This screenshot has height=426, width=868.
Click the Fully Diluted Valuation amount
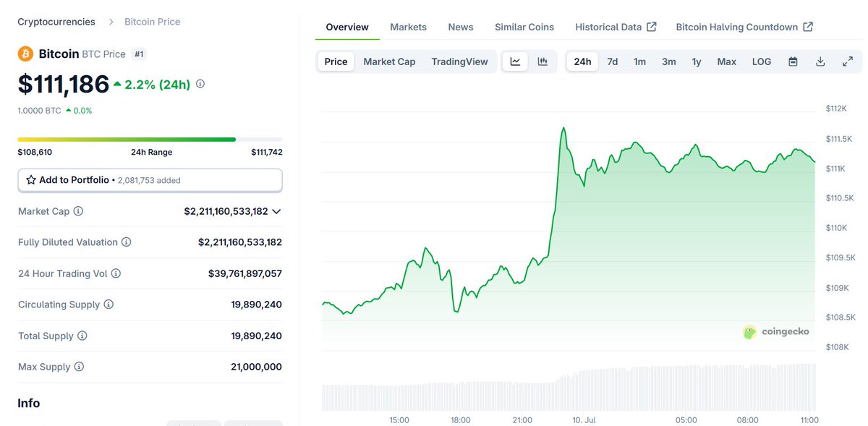pos(240,242)
